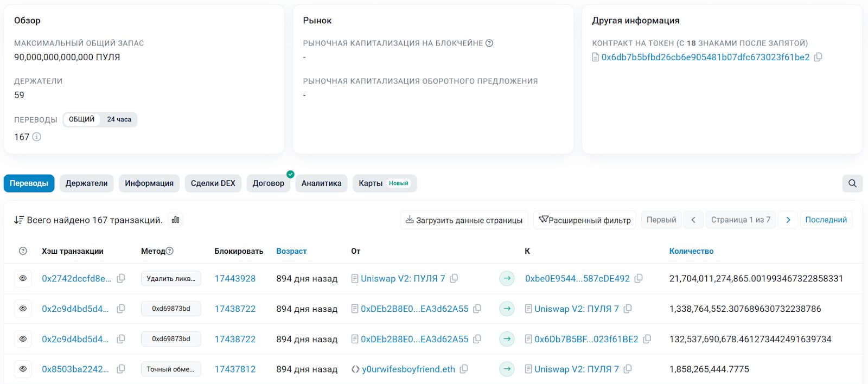Click the Метод help question icon

click(x=169, y=251)
